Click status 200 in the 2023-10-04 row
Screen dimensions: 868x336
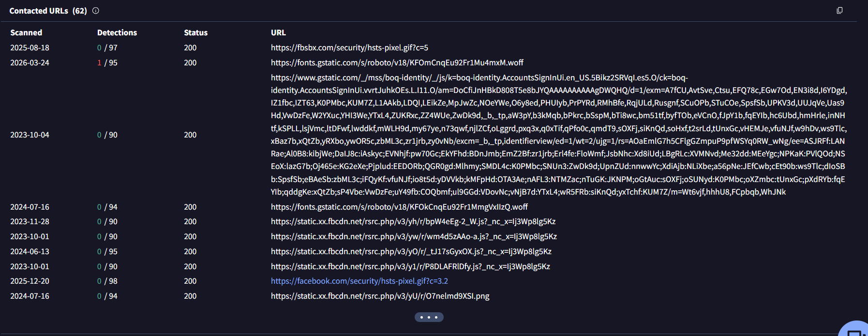coord(190,135)
